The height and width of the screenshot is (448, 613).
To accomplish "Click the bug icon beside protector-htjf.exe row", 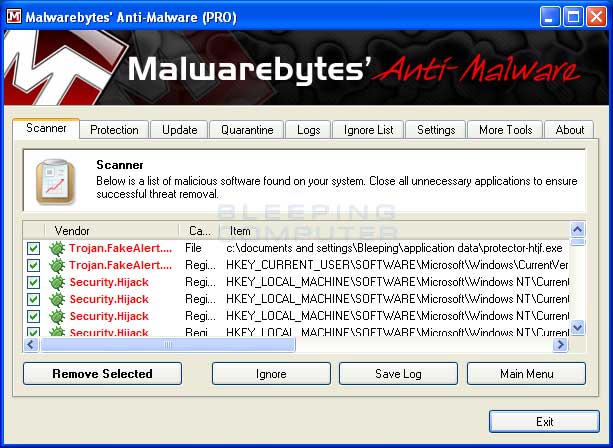I will [57, 248].
